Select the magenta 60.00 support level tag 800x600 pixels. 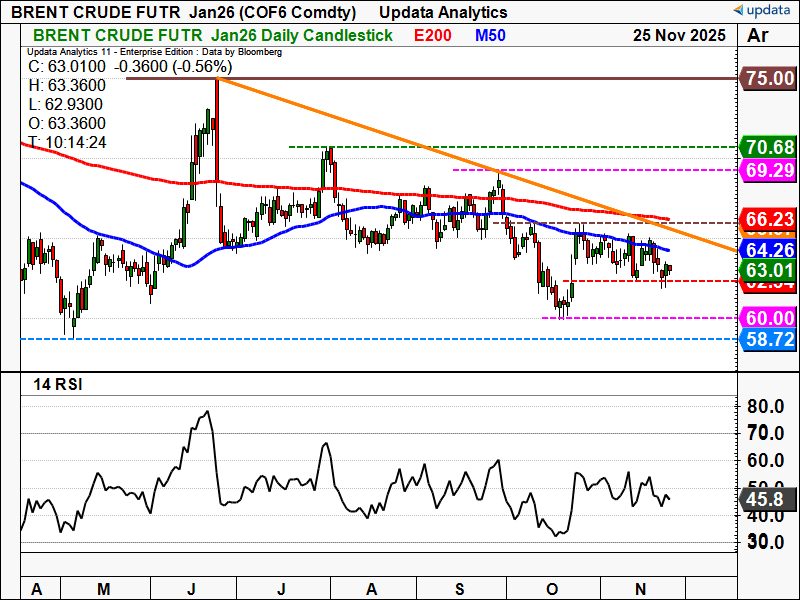(x=767, y=318)
